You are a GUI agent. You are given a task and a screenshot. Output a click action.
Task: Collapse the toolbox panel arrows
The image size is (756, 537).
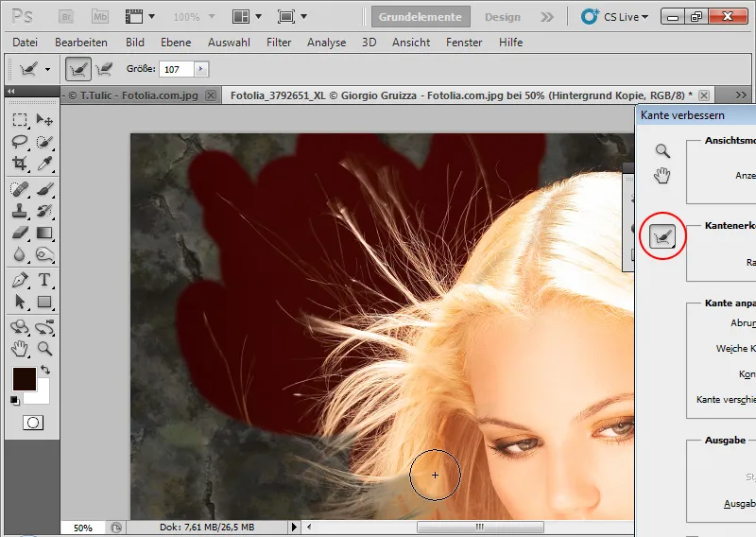point(10,91)
